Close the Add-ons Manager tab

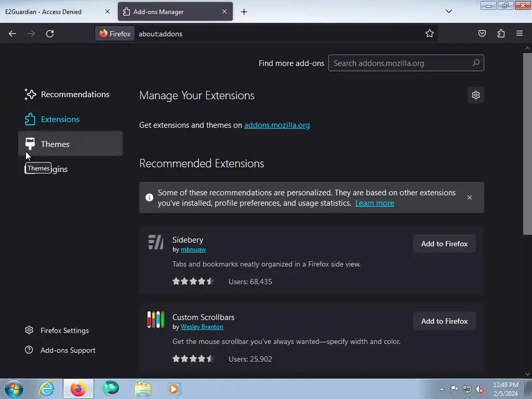coord(224,11)
